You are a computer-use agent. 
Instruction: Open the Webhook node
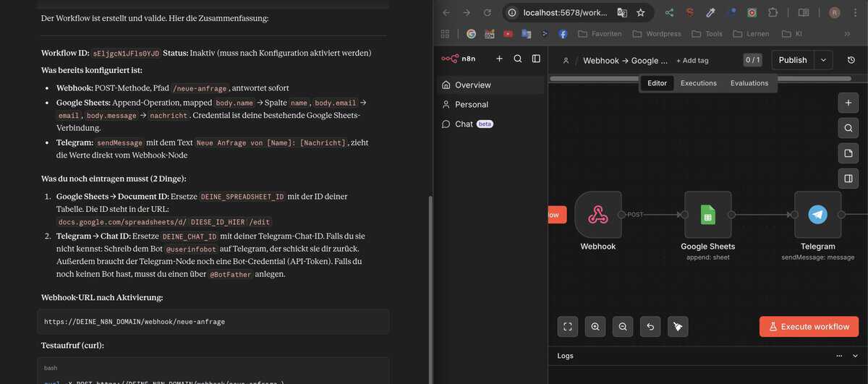(598, 215)
